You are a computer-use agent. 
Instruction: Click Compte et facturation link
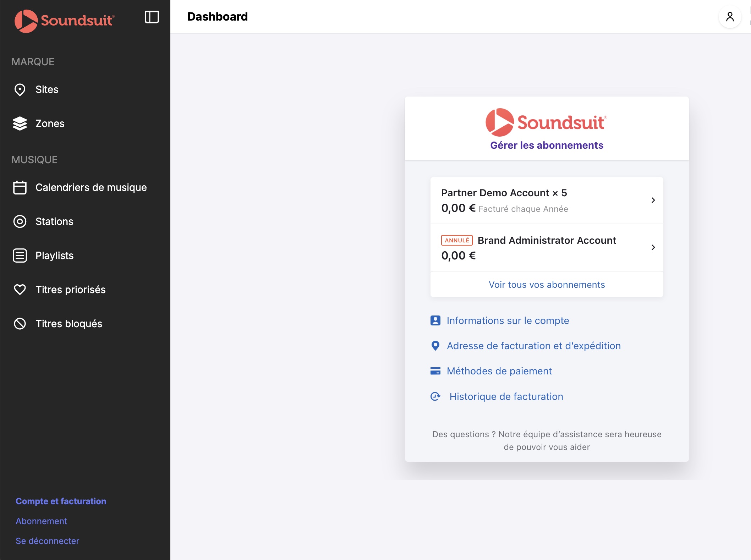click(x=61, y=501)
